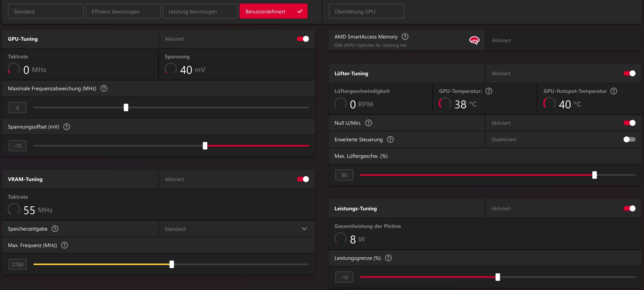Viewport: 644px width, 290px height.
Task: Turn off the VRAM-Tuning switch
Action: (x=303, y=179)
